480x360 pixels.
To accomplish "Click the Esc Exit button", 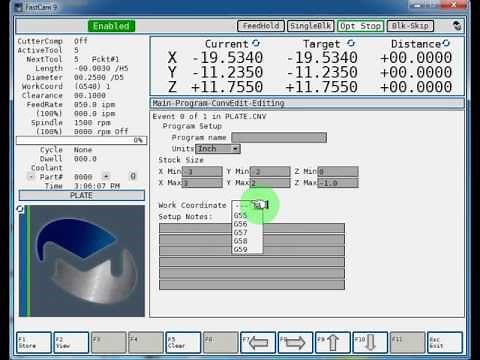I will 445,342.
